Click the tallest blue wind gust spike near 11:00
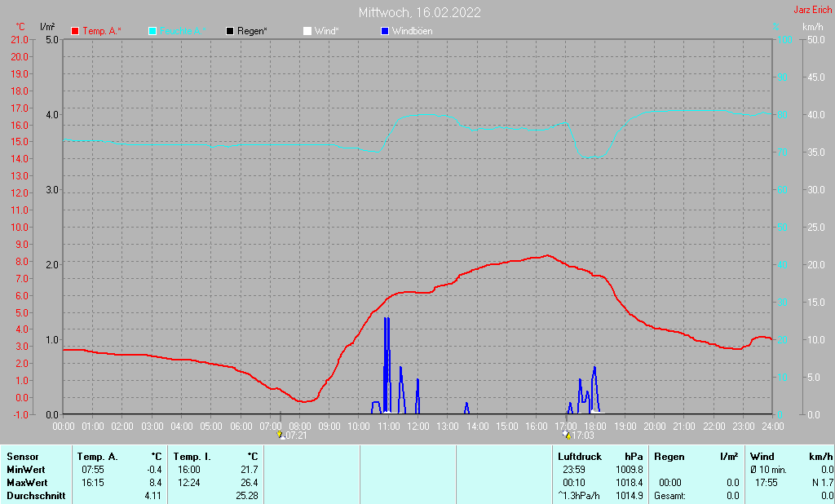Screen dimensions: 835x504 point(387,365)
